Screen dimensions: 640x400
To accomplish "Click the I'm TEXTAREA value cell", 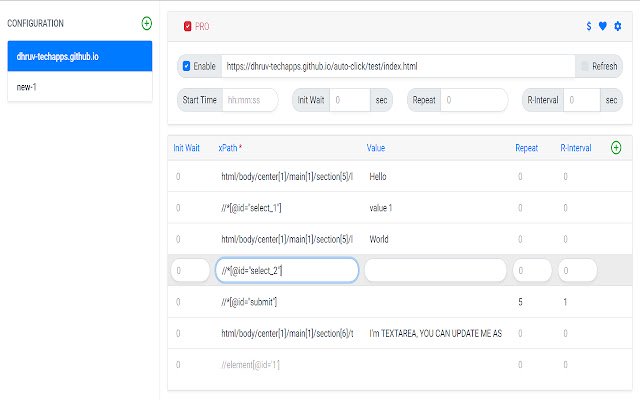I will click(x=436, y=333).
